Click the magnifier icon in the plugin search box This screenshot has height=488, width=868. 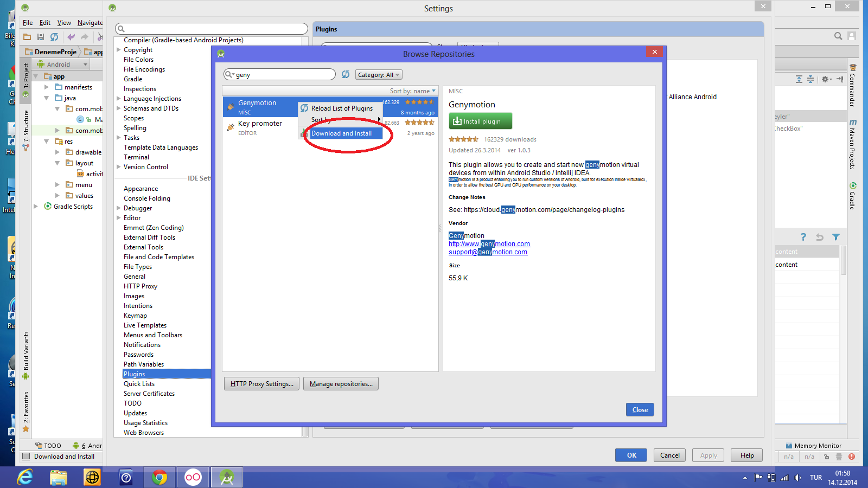pyautogui.click(x=229, y=74)
